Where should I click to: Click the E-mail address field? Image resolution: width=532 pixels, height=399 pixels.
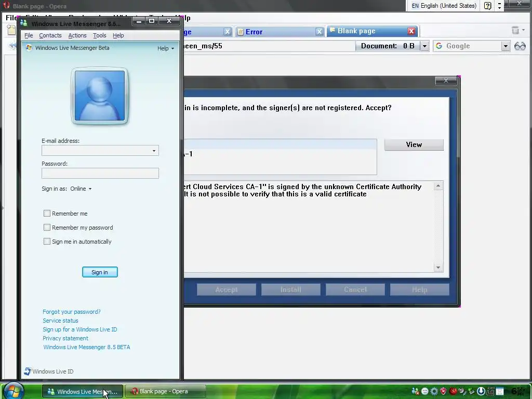(100, 151)
